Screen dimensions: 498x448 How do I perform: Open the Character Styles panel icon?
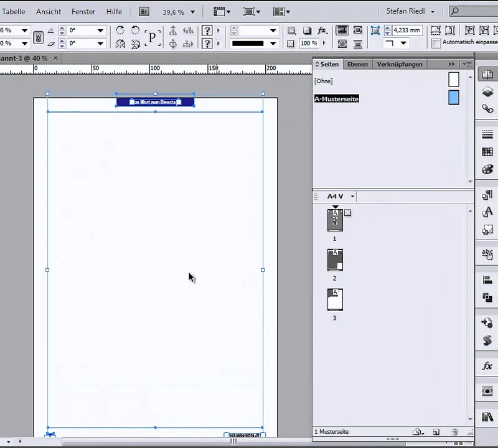point(487,212)
